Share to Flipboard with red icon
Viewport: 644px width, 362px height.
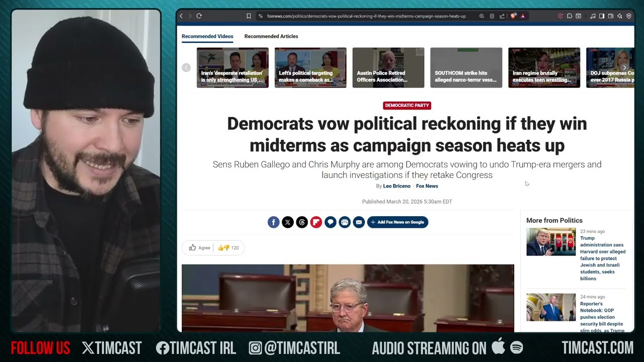(x=316, y=222)
